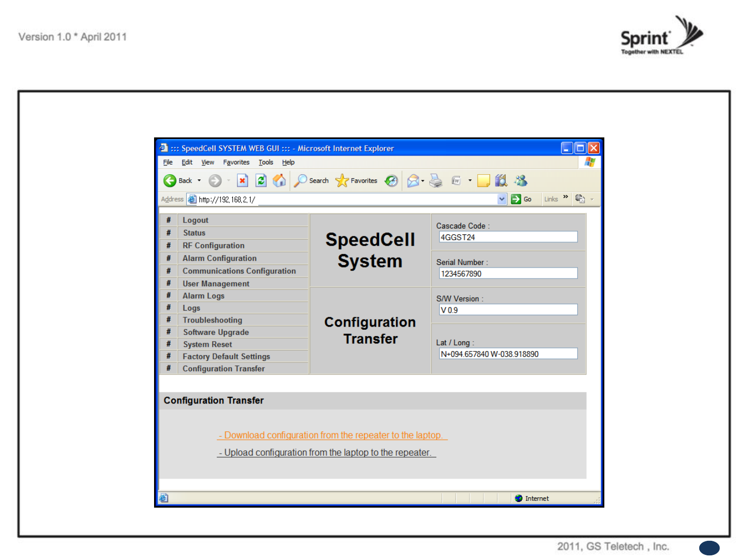Click Download configuration from repeater to laptop link
747x560 pixels.
(x=332, y=436)
